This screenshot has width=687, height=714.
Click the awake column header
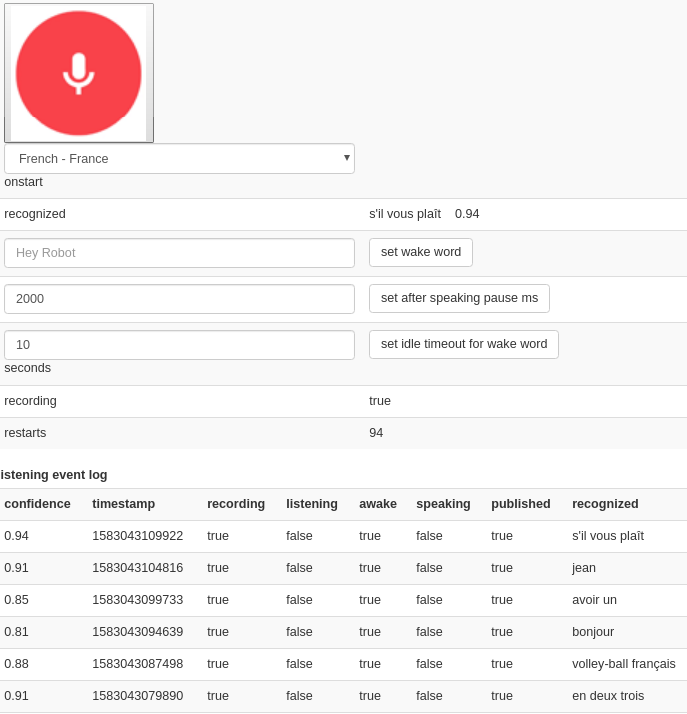(377, 504)
